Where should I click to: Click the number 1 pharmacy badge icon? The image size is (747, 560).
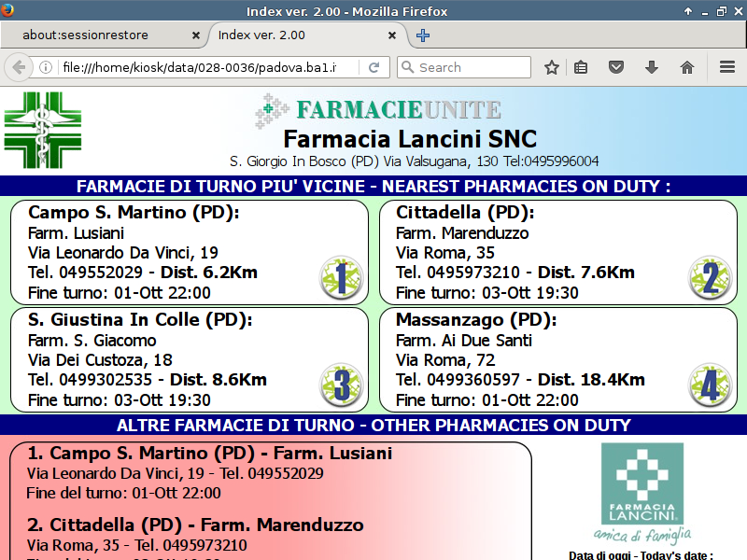[x=340, y=278]
